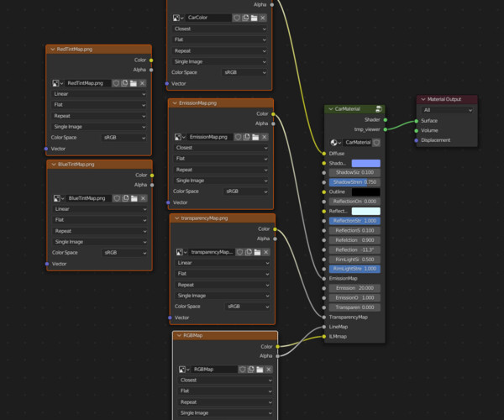Viewport: 504px width, 420px height.
Task: Open folder icon for CarColor image
Action: pos(254,18)
